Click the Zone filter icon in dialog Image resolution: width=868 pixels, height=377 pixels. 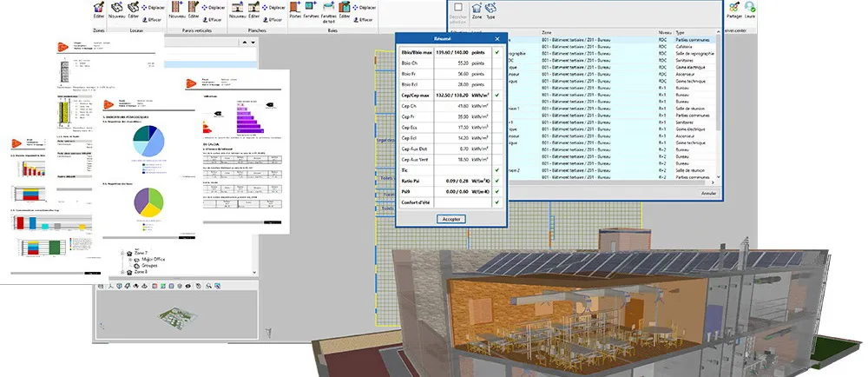(x=477, y=10)
